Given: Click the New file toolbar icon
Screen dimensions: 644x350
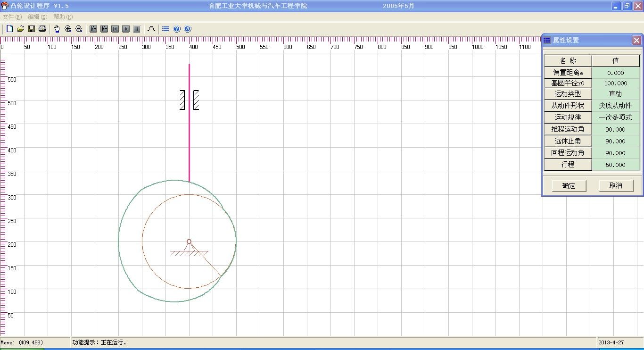Looking at the screenshot, I should coord(9,29).
